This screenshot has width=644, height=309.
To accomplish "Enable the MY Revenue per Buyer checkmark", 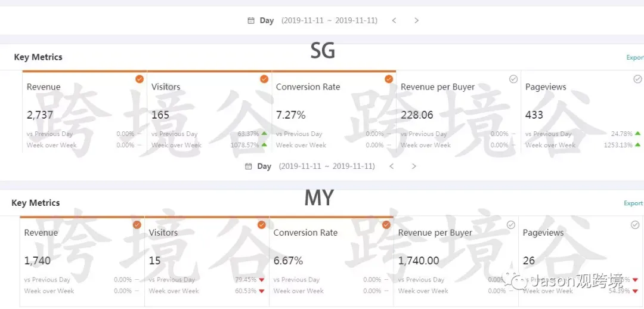I will point(511,225).
